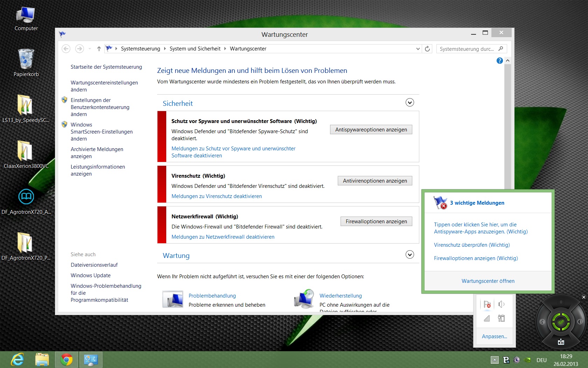Close the Bitdefender desktop widget
Screen dimensions: 588x368
[583, 297]
